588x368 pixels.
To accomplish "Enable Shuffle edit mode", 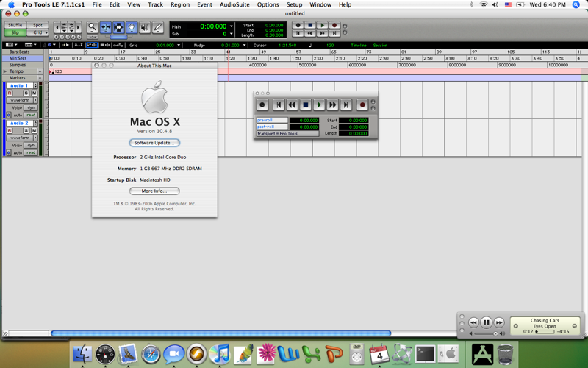I will point(15,25).
